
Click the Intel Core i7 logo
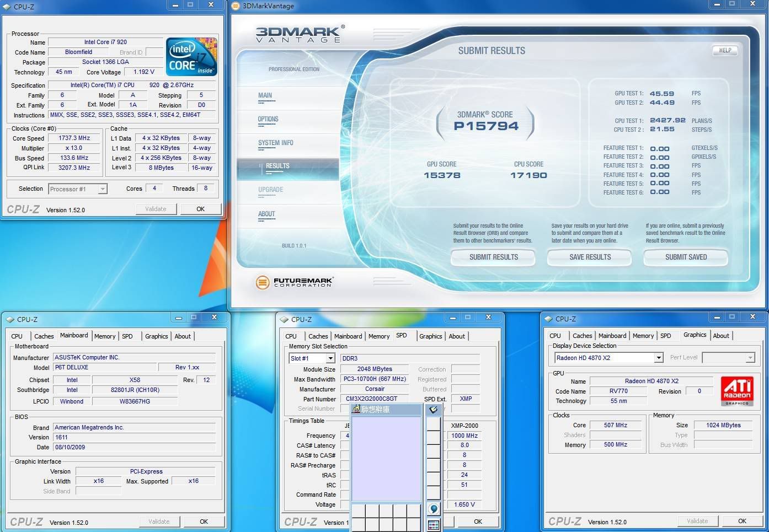[x=191, y=57]
